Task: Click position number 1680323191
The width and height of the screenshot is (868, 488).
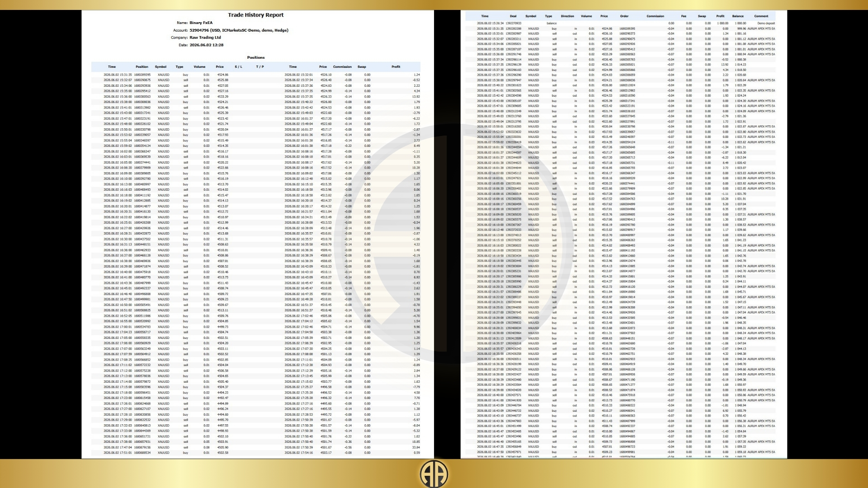Action: click(x=142, y=118)
